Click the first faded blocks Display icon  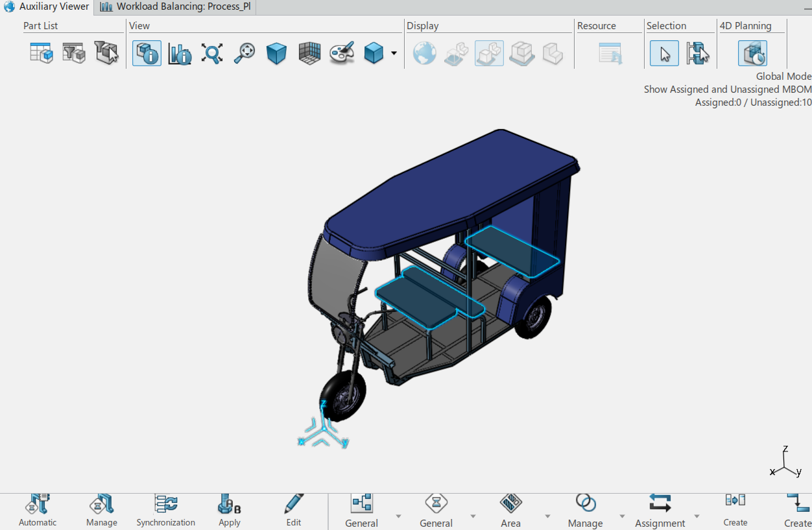tap(457, 53)
